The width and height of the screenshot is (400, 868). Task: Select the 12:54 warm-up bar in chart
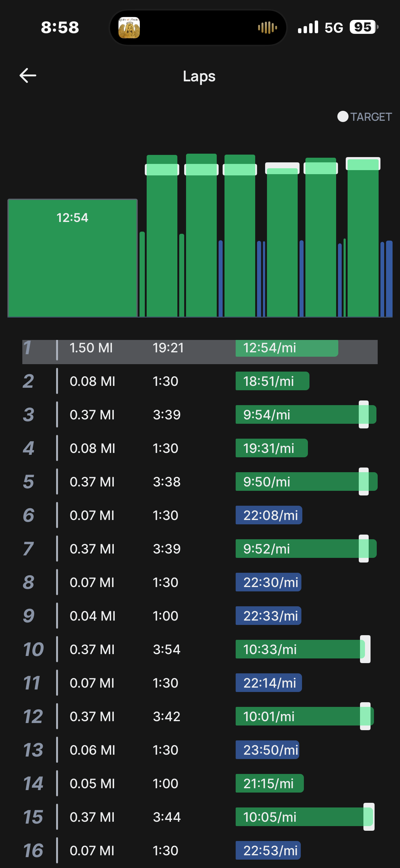[x=72, y=258]
